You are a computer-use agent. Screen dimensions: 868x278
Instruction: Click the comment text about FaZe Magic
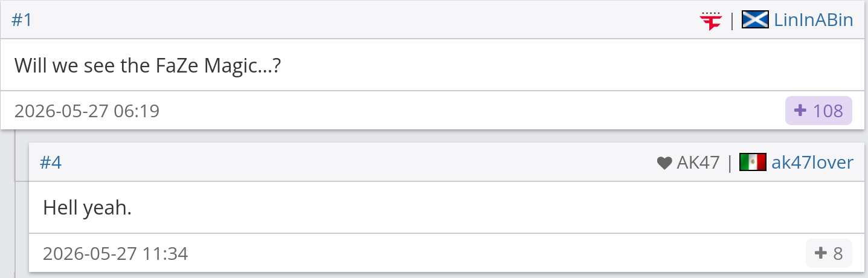pyautogui.click(x=147, y=65)
